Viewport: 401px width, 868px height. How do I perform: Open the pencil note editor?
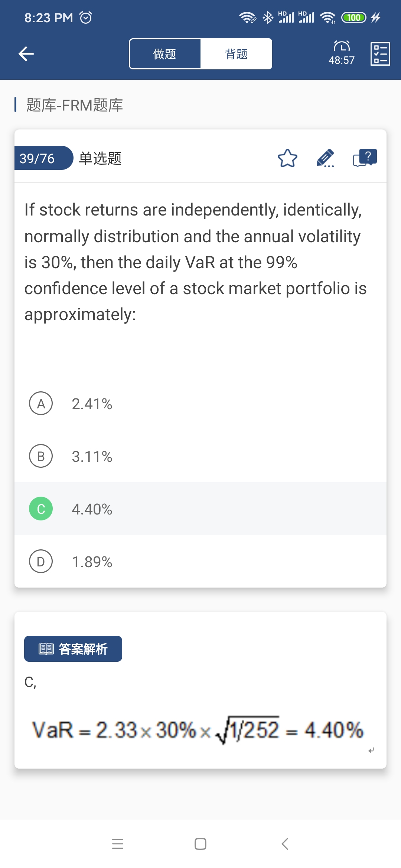tap(325, 158)
